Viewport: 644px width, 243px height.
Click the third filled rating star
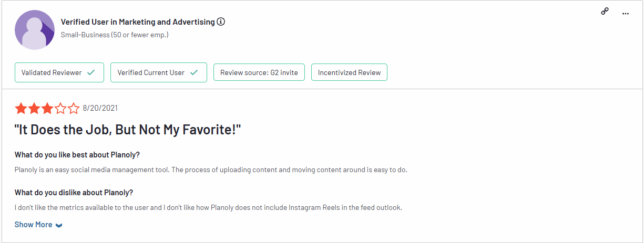(47, 109)
